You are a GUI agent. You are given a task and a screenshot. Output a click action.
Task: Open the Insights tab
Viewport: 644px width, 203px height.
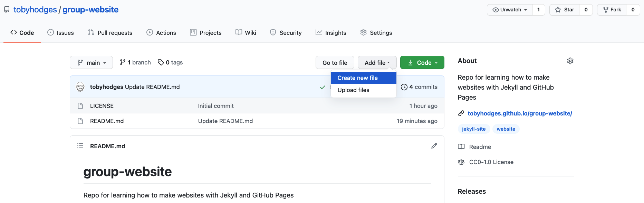tap(331, 33)
